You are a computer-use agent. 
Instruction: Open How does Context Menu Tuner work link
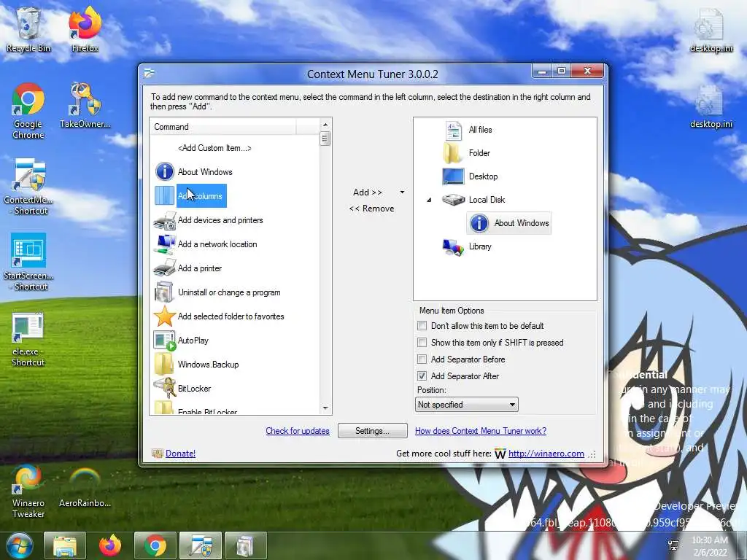click(481, 430)
